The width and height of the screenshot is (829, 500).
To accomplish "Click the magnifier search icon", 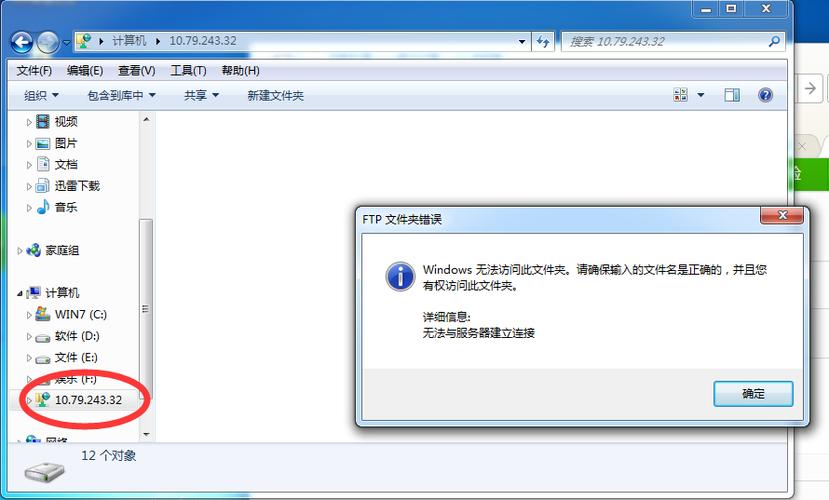I will tap(774, 41).
